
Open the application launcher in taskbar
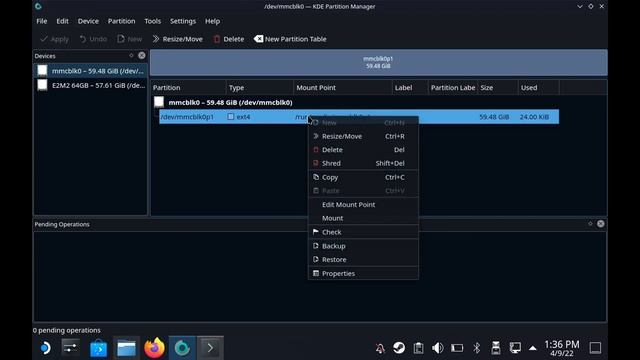pos(44,348)
